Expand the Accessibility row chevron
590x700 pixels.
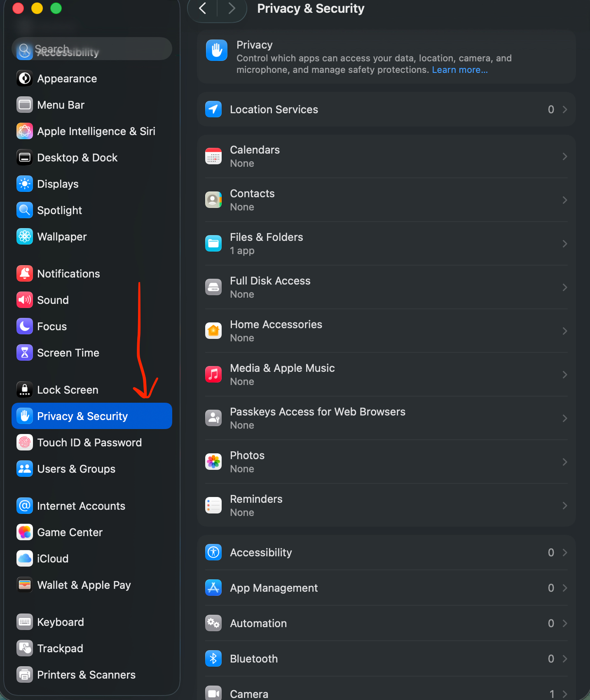(x=564, y=553)
